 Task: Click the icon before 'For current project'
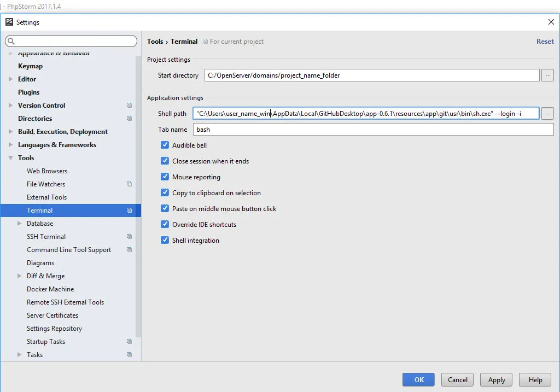pos(206,42)
